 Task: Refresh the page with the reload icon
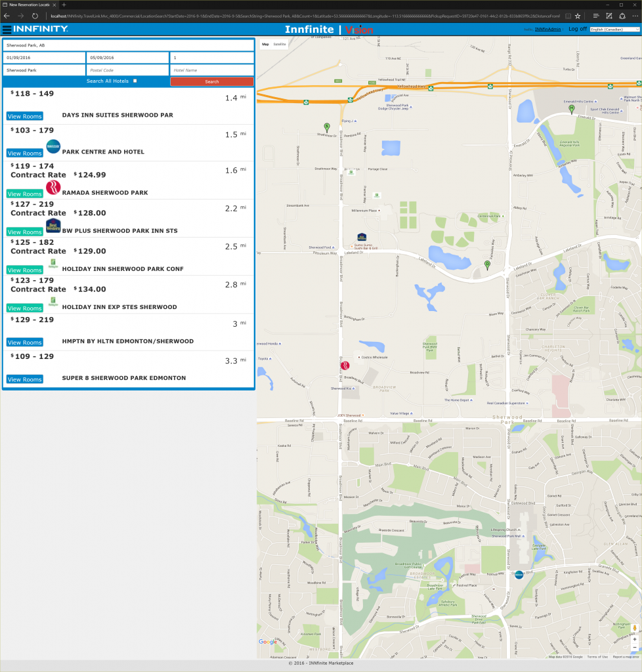tap(35, 16)
